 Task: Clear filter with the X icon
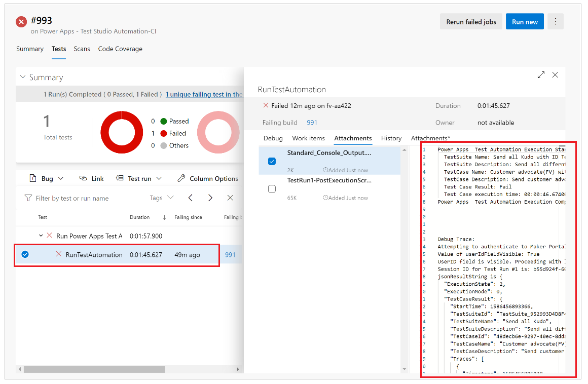(230, 198)
